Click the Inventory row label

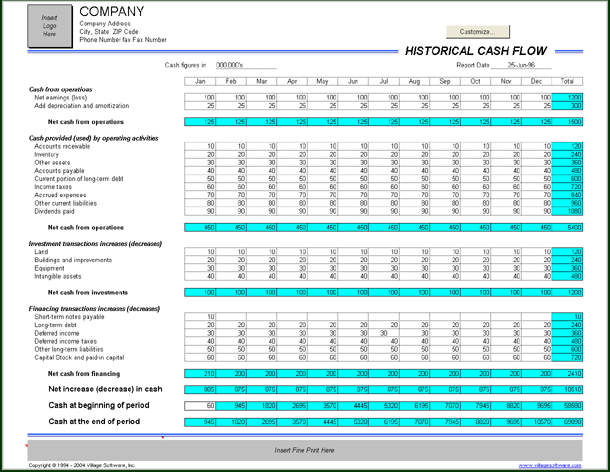point(47,154)
